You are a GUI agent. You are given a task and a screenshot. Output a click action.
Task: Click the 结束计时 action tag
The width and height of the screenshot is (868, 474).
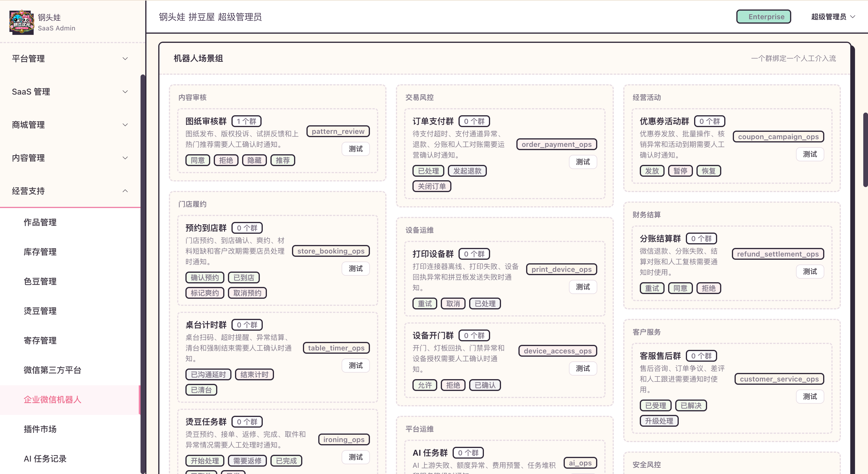coord(254,374)
